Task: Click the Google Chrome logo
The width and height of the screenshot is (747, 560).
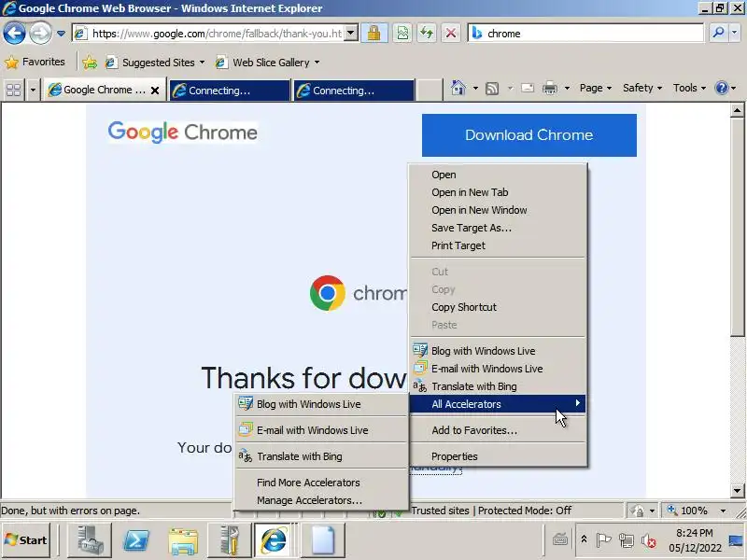Action: point(182,132)
